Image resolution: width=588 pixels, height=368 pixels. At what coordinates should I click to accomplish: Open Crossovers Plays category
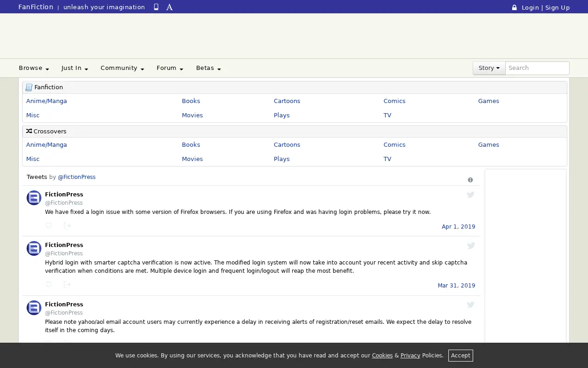[282, 159]
